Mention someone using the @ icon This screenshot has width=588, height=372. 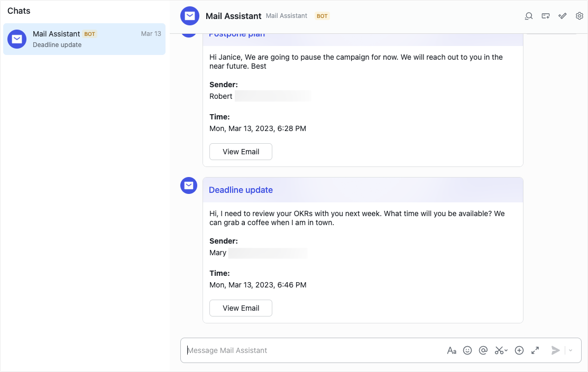pos(483,350)
